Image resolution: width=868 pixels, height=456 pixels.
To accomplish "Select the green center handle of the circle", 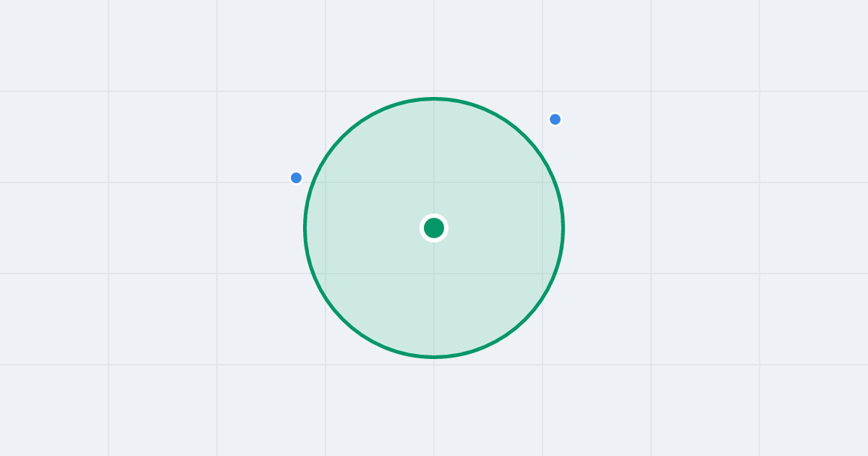I will pyautogui.click(x=434, y=228).
